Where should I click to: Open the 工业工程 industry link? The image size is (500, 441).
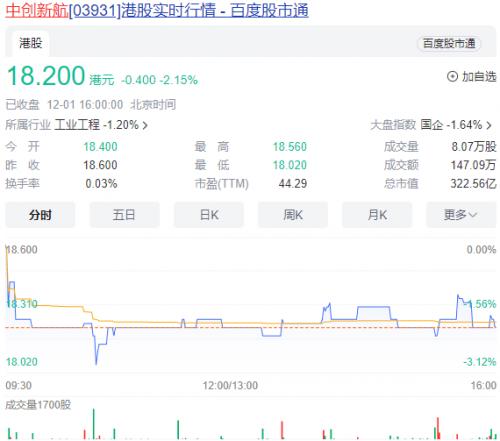coord(77,125)
